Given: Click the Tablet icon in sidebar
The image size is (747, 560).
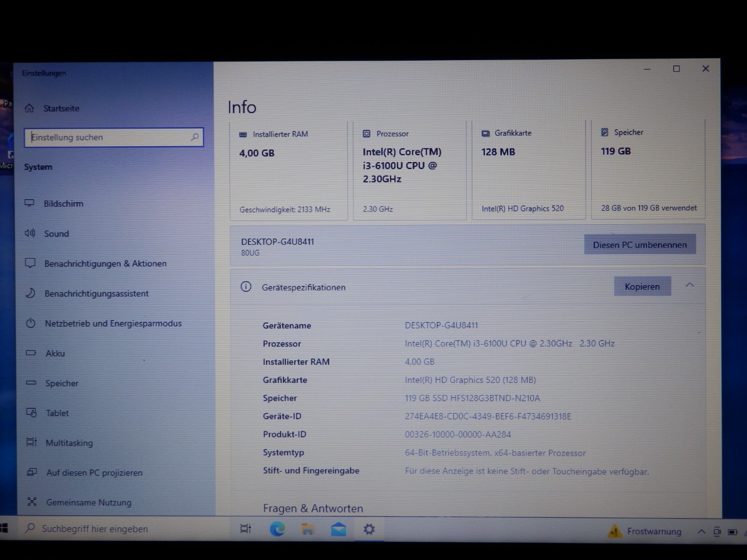Looking at the screenshot, I should (31, 413).
